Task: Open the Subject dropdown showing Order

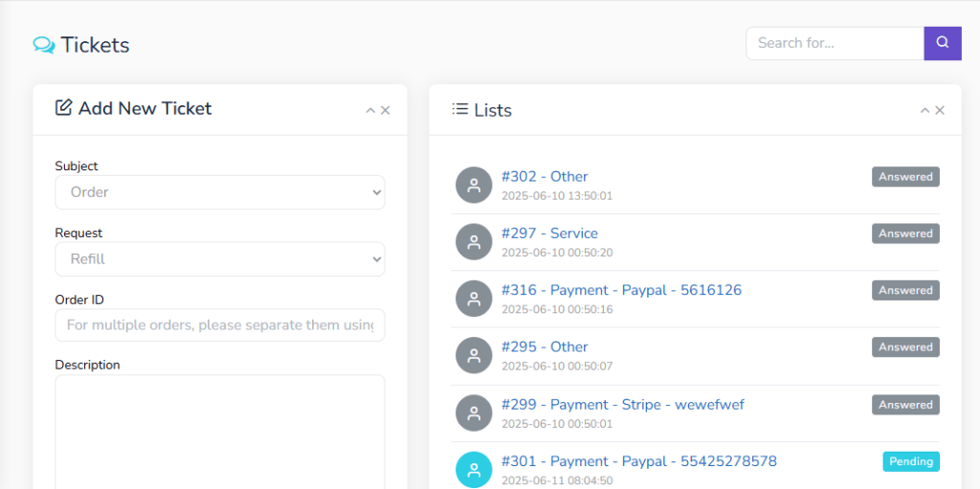Action: point(219,192)
